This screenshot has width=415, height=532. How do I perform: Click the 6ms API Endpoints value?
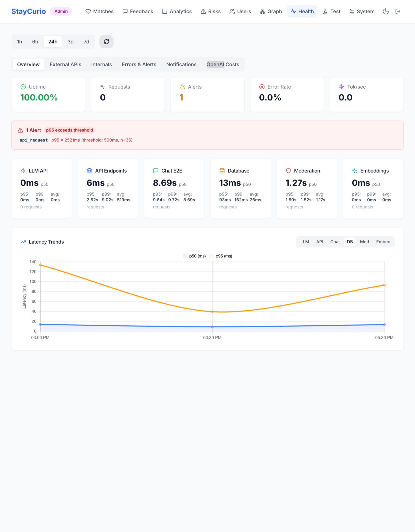95,183
